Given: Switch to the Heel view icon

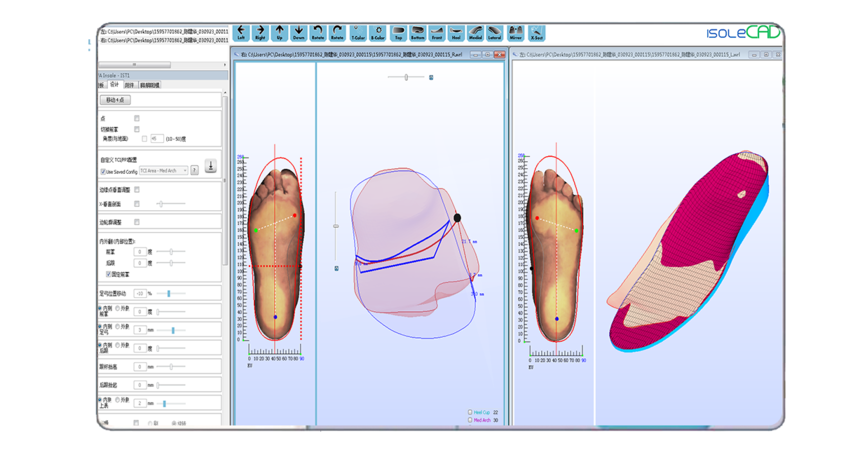Looking at the screenshot, I should (x=456, y=34).
